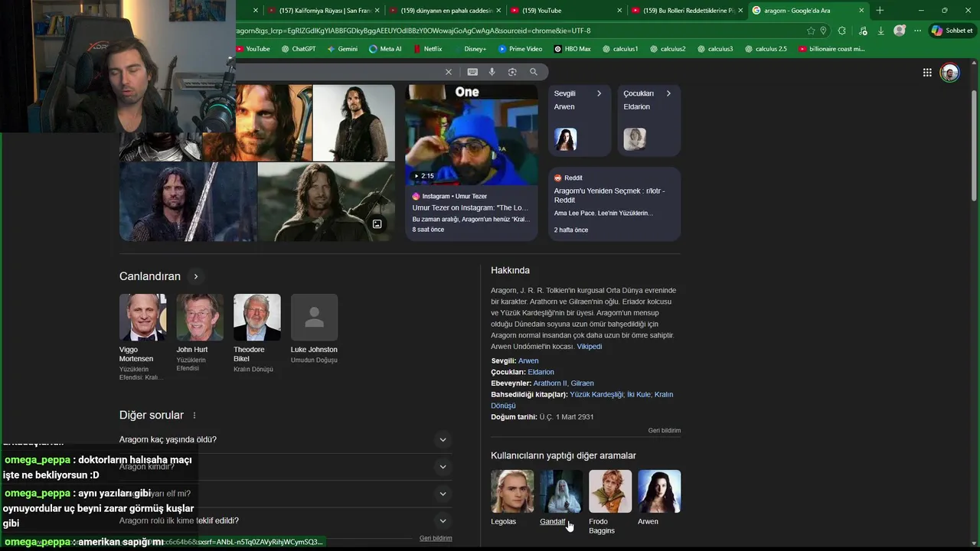Open calculus2 bookmark
This screenshot has height=551, width=980.
point(668,49)
